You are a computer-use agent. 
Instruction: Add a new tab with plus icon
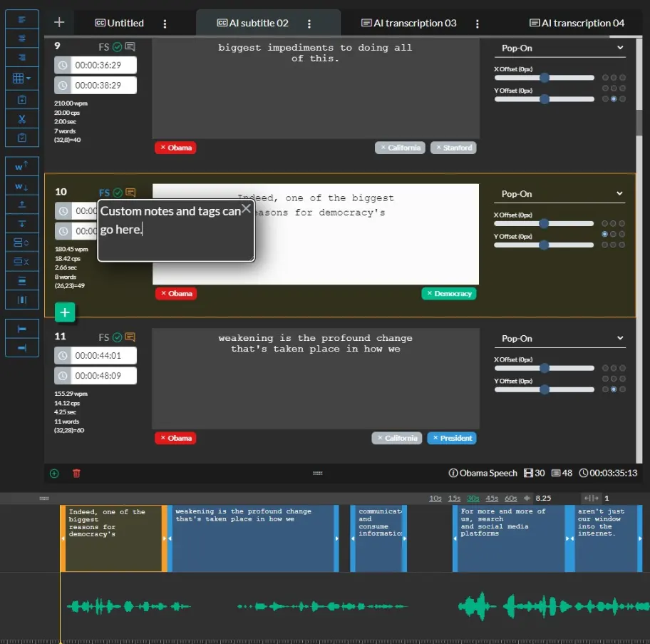(59, 23)
